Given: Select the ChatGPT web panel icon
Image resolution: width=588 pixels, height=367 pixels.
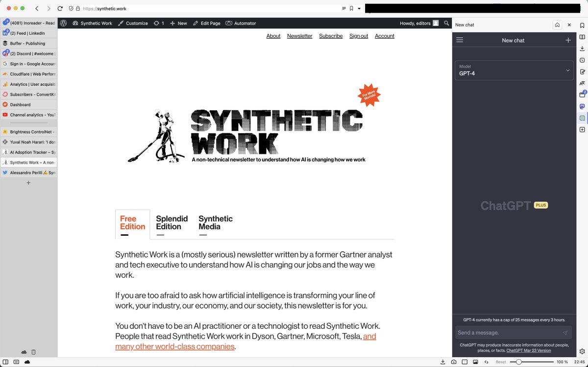Looking at the screenshot, I should point(582,118).
